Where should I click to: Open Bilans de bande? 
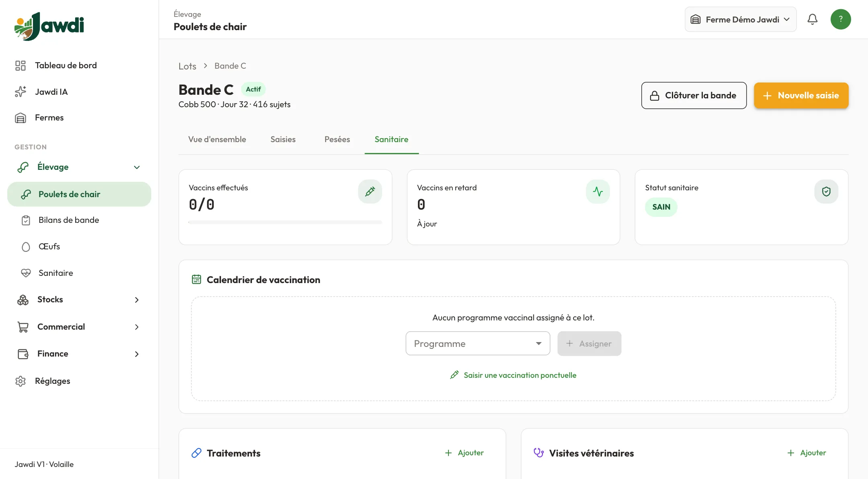coord(79,220)
